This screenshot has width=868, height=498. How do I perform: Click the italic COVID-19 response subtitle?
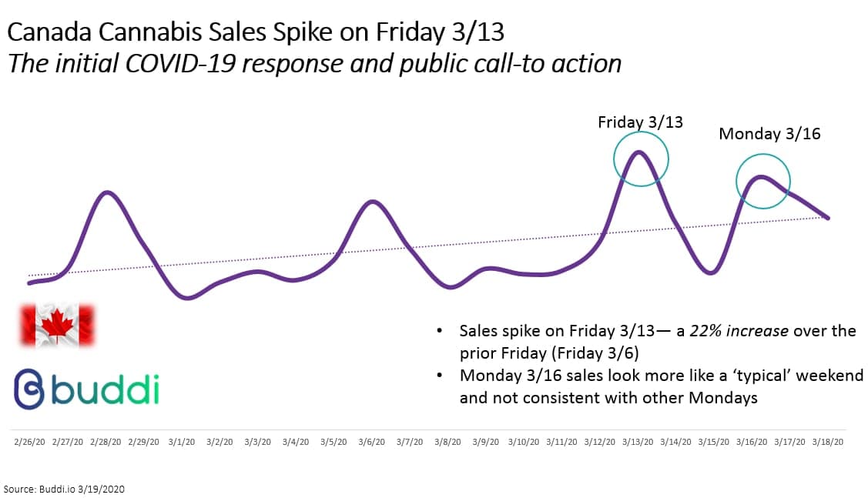[314, 64]
